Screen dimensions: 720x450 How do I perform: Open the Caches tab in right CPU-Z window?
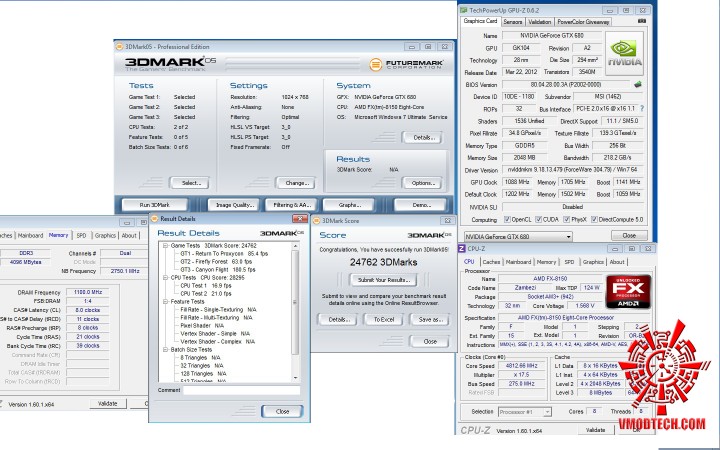[491, 262]
